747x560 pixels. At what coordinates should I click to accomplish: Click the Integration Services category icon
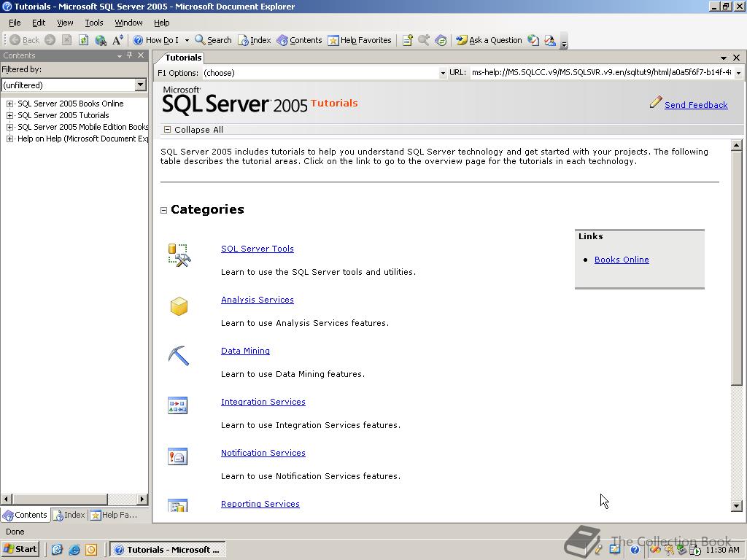pos(177,405)
